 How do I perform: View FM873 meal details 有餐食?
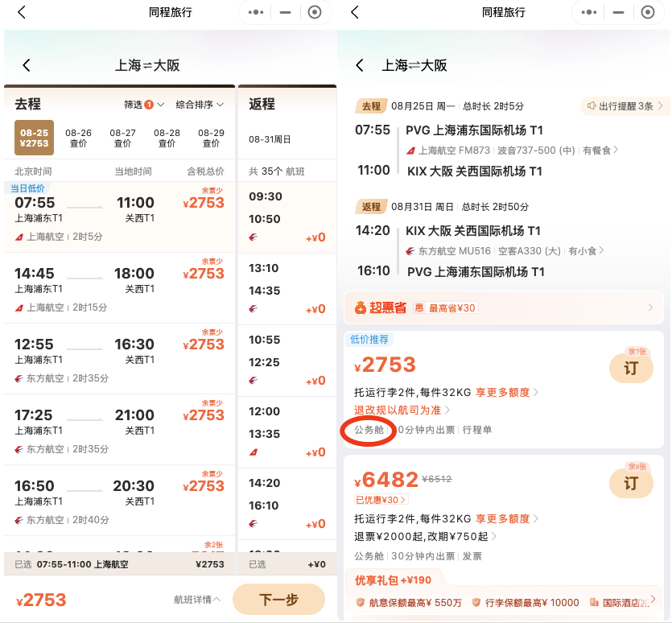pos(600,150)
